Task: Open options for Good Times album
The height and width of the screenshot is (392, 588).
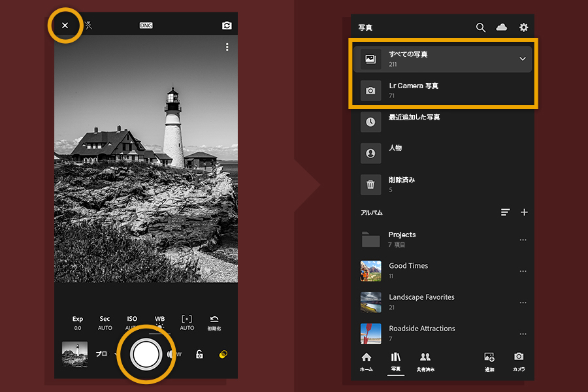Action: pyautogui.click(x=523, y=271)
